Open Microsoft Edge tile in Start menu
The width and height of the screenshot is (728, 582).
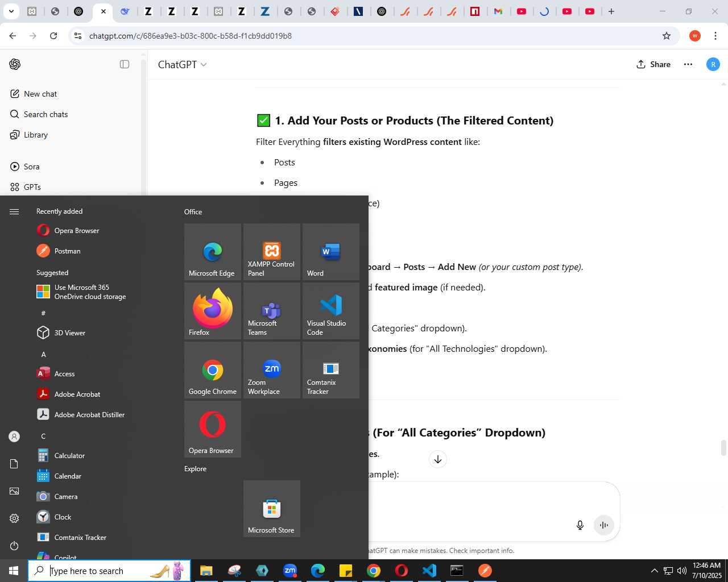[213, 252]
